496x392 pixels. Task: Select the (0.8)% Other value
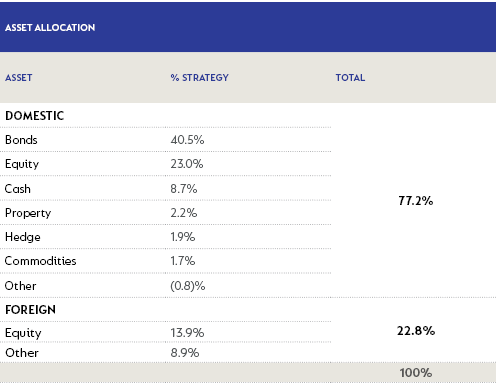[188, 286]
